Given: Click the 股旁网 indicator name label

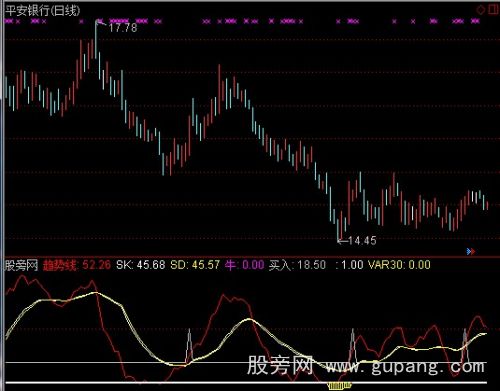Looking at the screenshot, I should click(x=21, y=265).
